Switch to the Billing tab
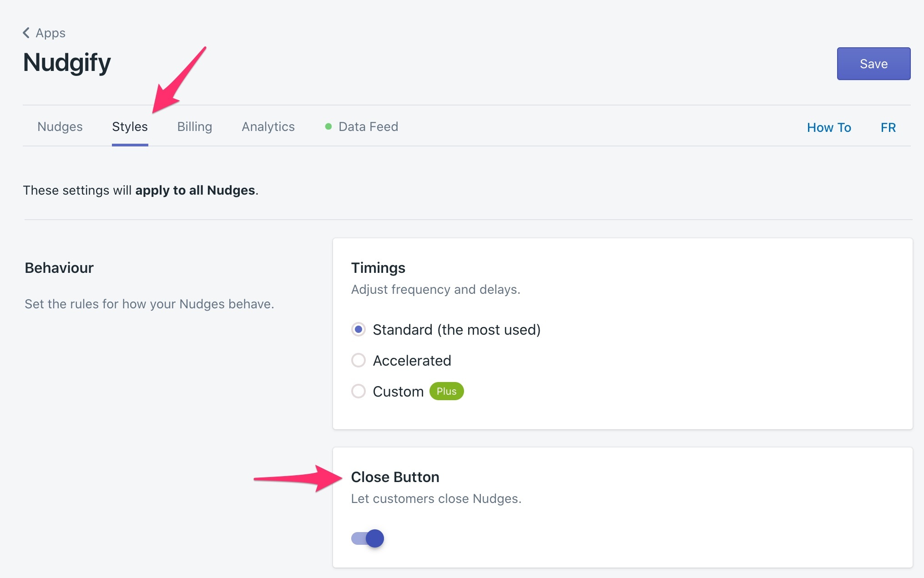 194,126
